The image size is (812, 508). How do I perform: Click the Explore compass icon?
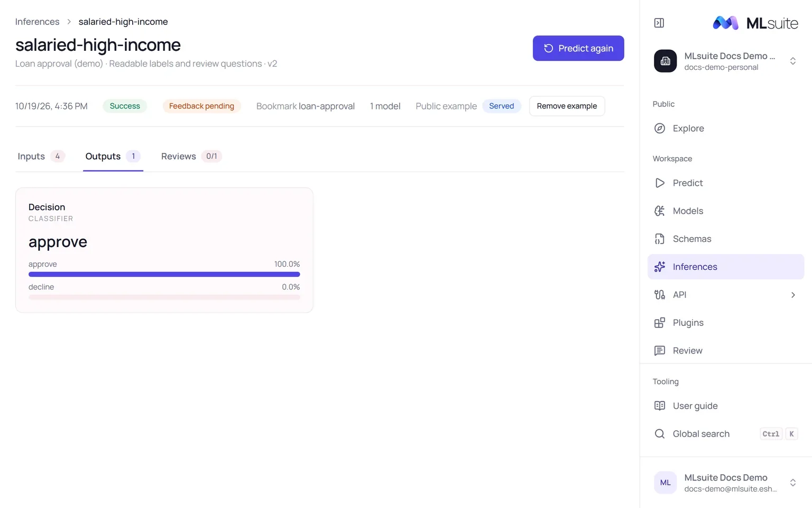tap(660, 128)
